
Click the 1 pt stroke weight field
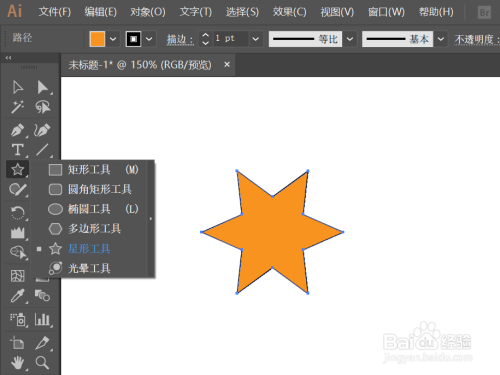[231, 39]
